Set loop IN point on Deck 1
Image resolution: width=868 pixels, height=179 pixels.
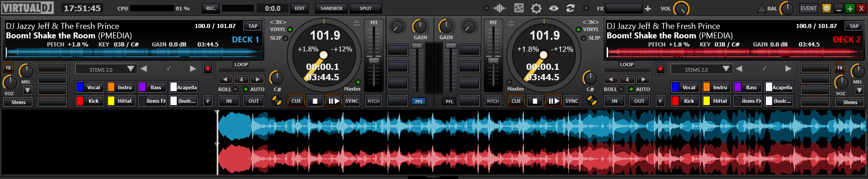pos(229,101)
